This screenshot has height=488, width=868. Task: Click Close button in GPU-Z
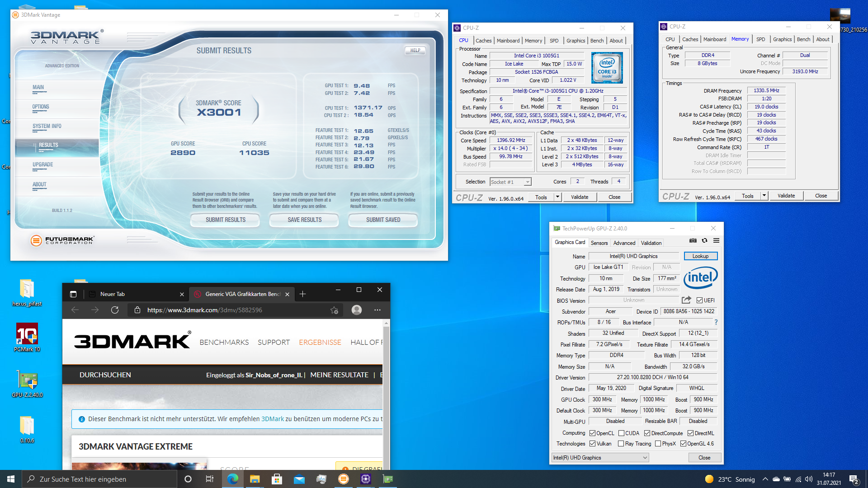(x=704, y=458)
